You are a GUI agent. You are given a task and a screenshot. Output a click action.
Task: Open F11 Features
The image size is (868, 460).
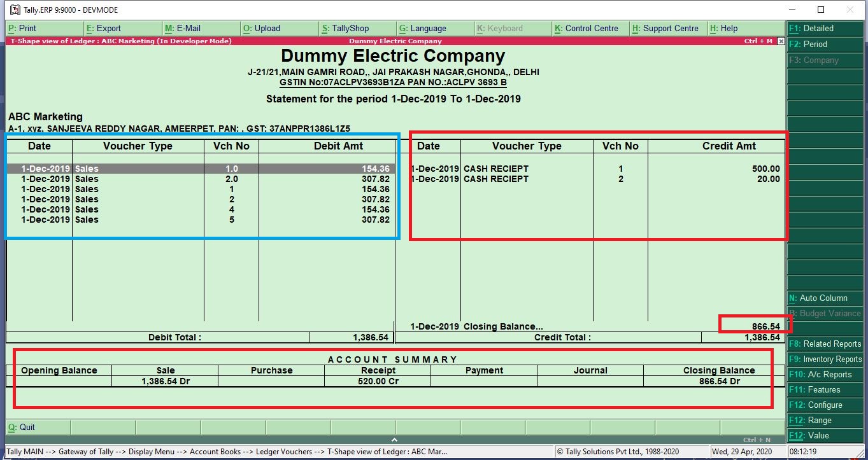click(x=825, y=389)
